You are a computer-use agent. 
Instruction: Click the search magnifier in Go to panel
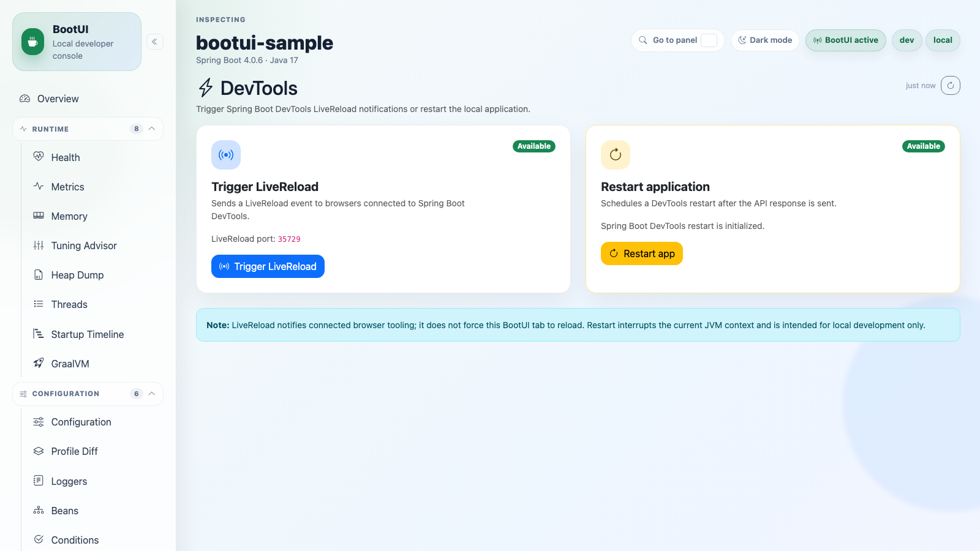(x=643, y=40)
